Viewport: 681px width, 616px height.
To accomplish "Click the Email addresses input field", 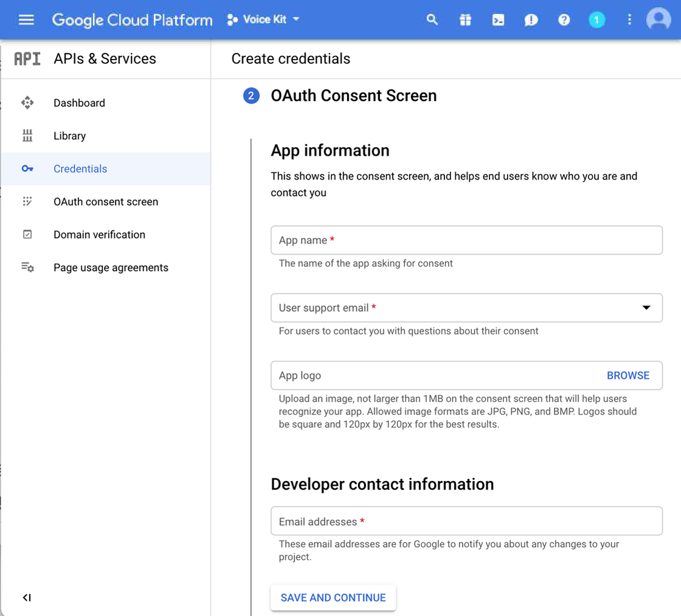I will 466,521.
